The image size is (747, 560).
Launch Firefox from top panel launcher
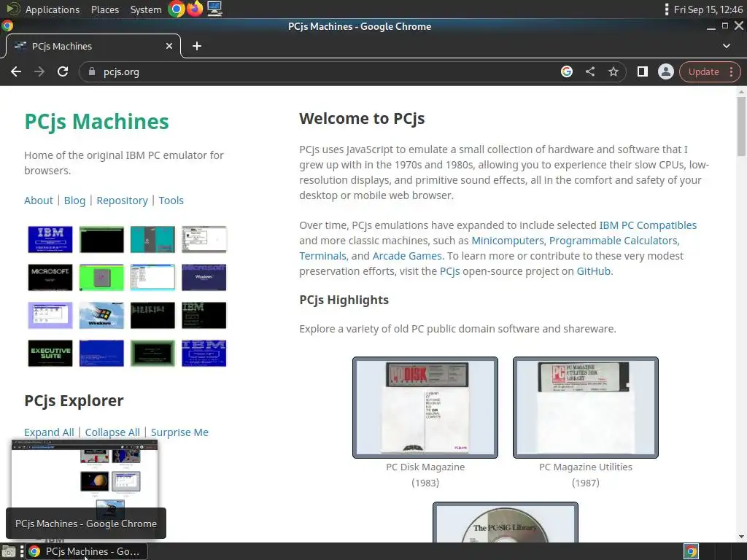[195, 9]
